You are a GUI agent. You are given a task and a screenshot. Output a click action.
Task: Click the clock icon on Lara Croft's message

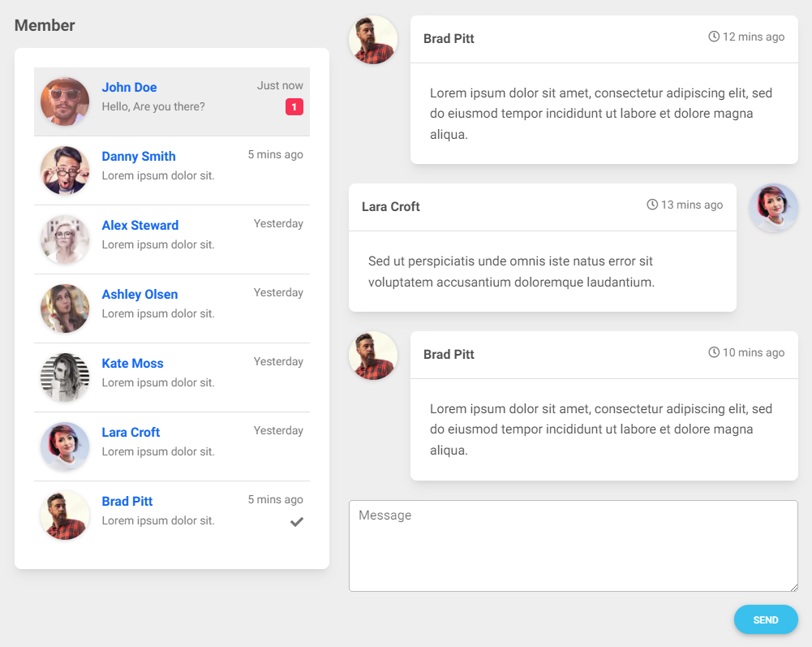(x=651, y=205)
